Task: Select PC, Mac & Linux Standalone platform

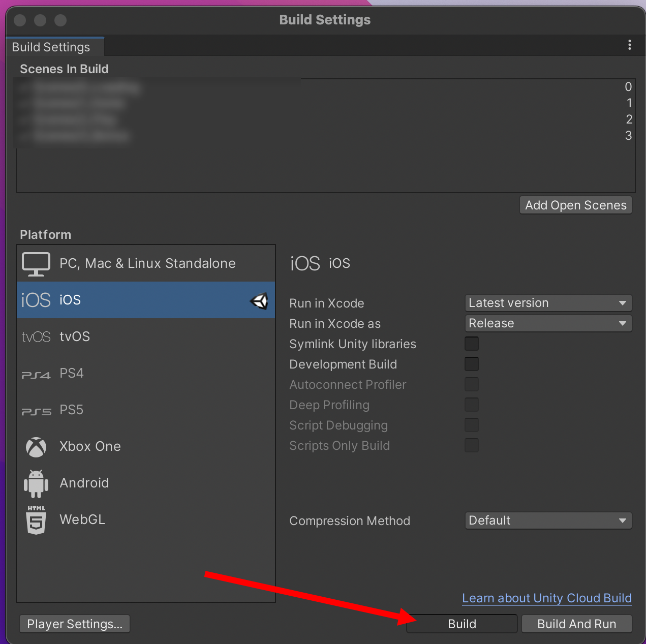Action: coord(146,264)
